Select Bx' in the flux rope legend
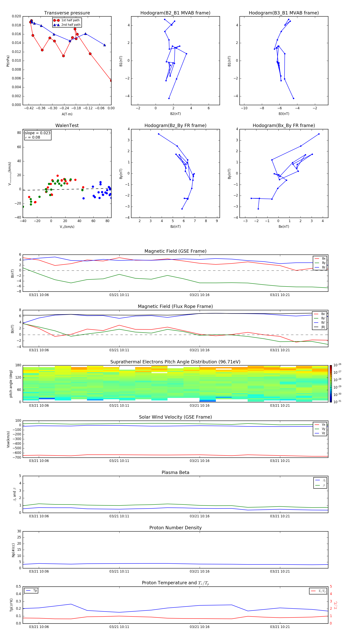 320,314
